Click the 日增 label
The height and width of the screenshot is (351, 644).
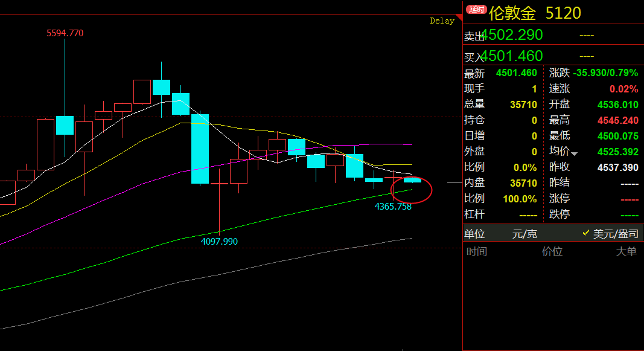point(474,136)
